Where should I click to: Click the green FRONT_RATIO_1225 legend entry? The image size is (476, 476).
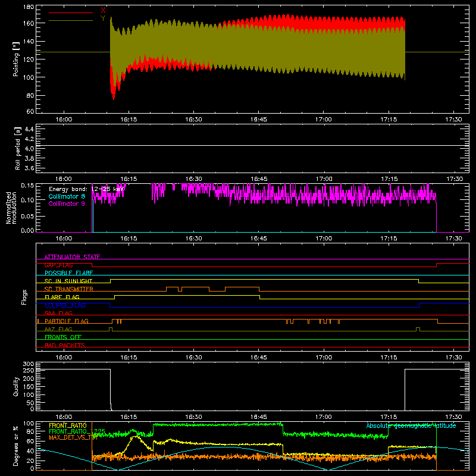[77, 431]
